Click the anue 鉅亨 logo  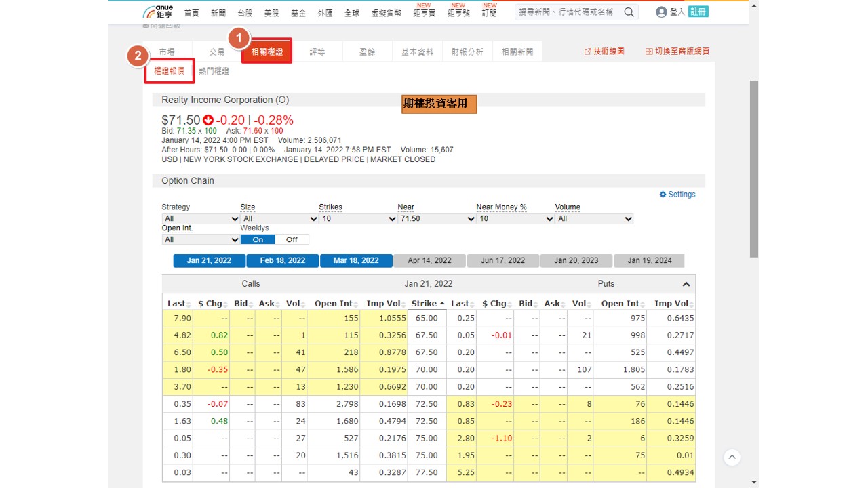coord(158,12)
